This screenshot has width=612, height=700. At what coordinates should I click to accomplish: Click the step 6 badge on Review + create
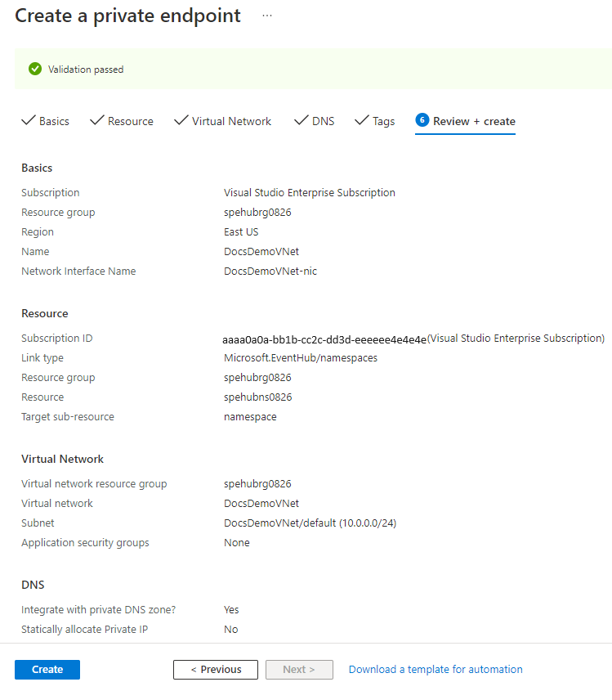422,119
